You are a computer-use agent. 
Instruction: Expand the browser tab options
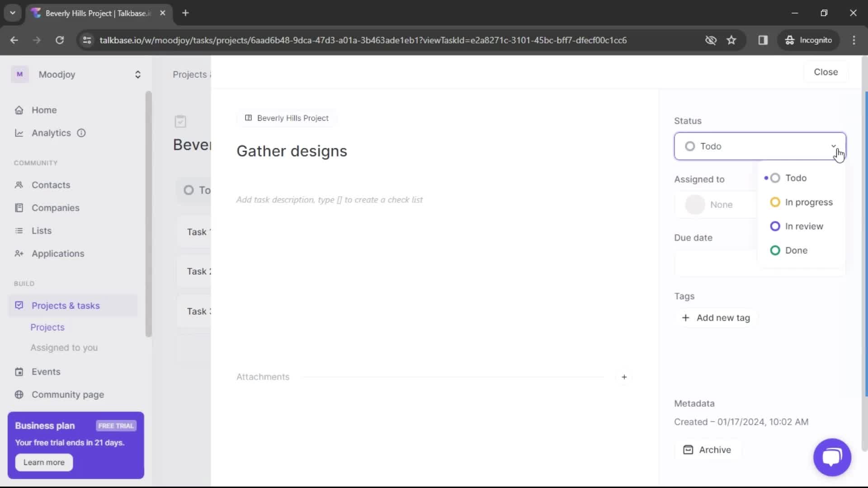point(13,13)
